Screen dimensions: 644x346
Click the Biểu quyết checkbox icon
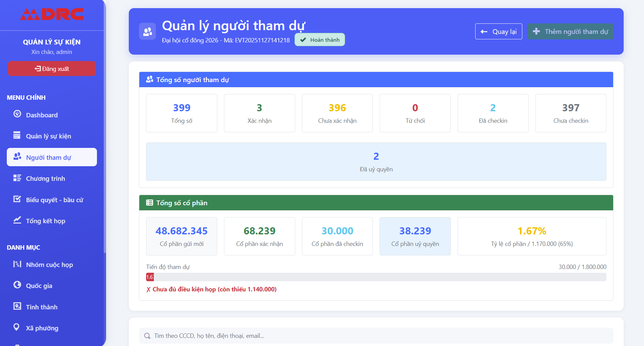tap(17, 199)
